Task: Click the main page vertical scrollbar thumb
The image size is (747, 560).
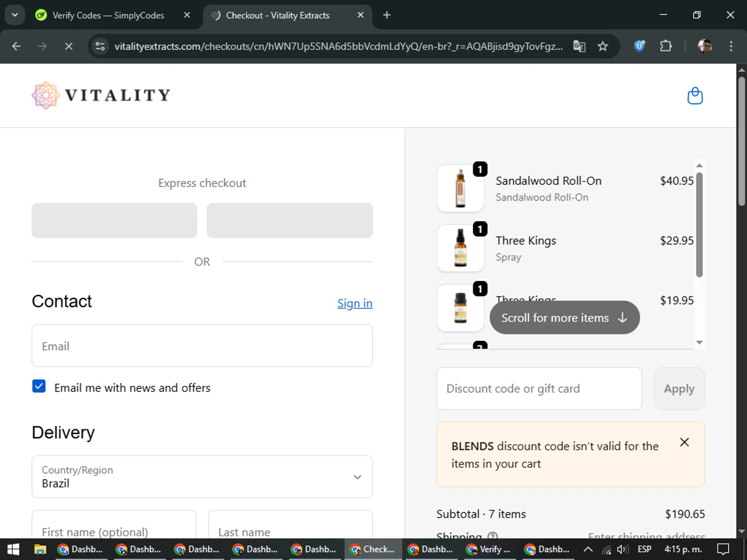Action: [742, 141]
